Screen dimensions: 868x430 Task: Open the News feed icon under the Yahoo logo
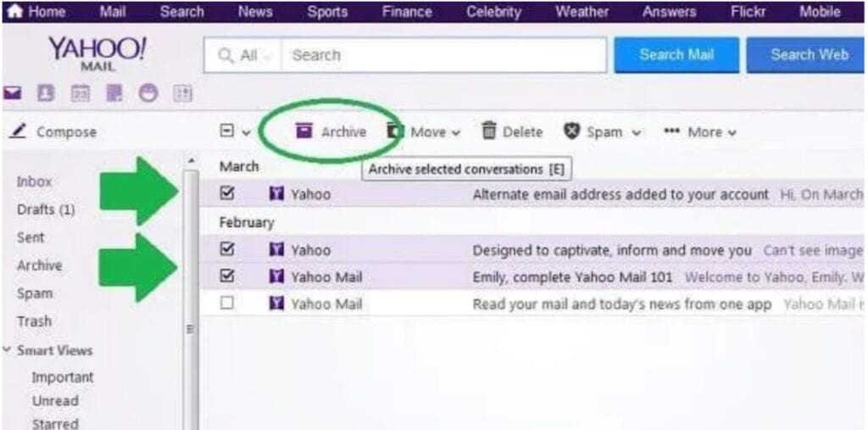coord(183,93)
